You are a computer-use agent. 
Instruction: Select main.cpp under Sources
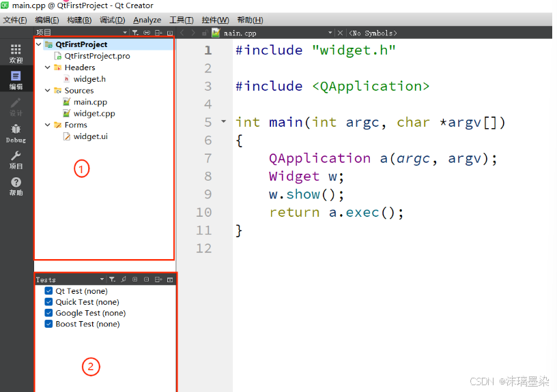point(90,102)
